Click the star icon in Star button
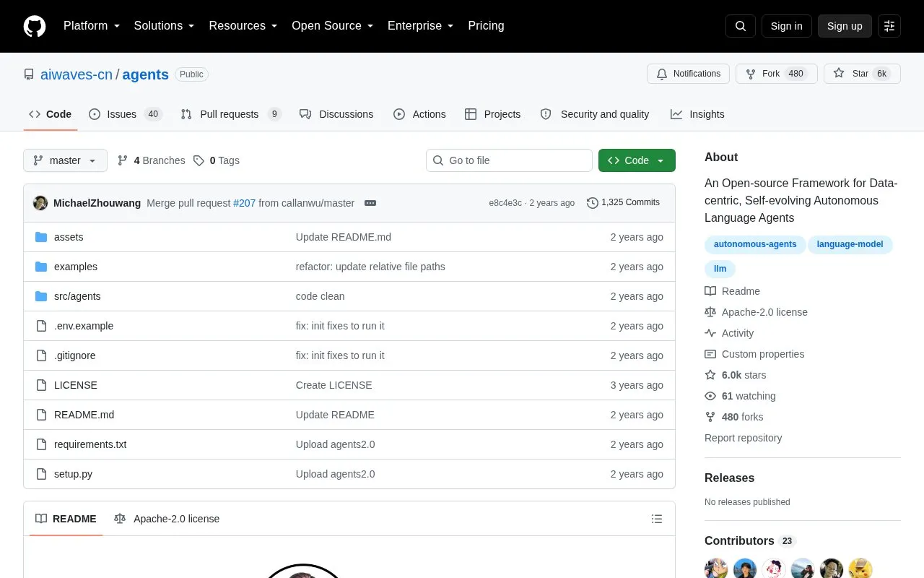Screen dimensions: 924x578 [x=839, y=74]
